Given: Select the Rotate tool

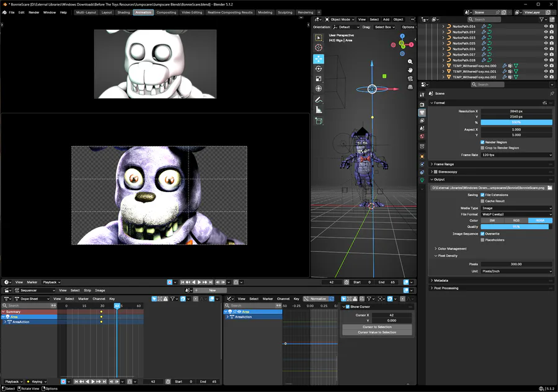Looking at the screenshot, I should click(x=319, y=69).
